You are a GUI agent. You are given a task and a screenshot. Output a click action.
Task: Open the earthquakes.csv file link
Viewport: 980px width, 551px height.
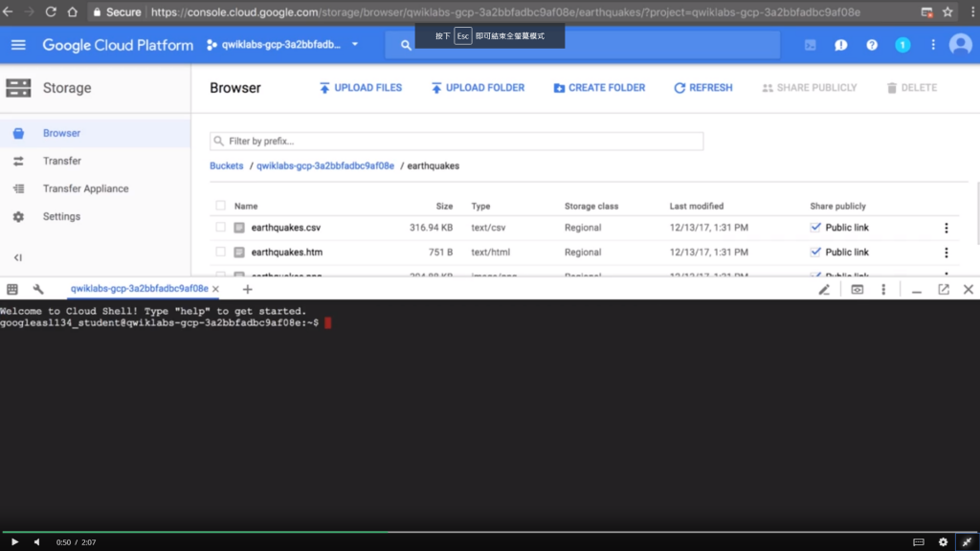tap(285, 228)
